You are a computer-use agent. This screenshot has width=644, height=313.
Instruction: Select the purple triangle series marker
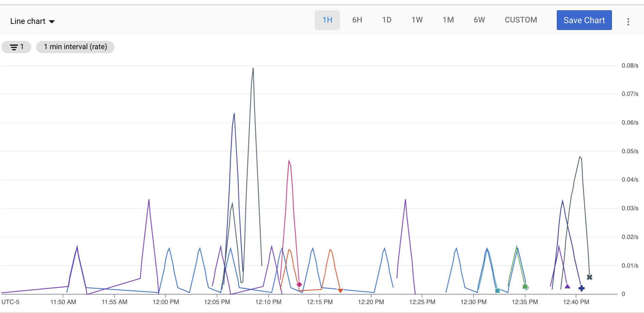pyautogui.click(x=567, y=286)
